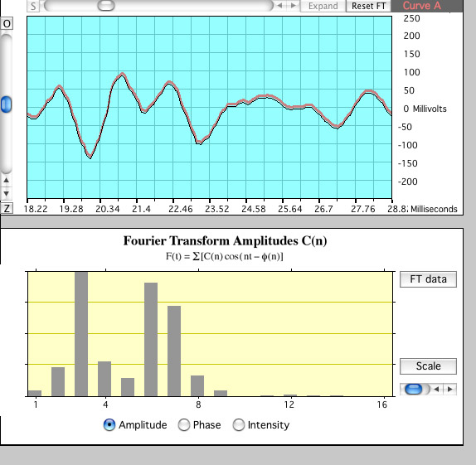This screenshot has width=476, height=465.
Task: Click the Scale button
Action: click(428, 366)
